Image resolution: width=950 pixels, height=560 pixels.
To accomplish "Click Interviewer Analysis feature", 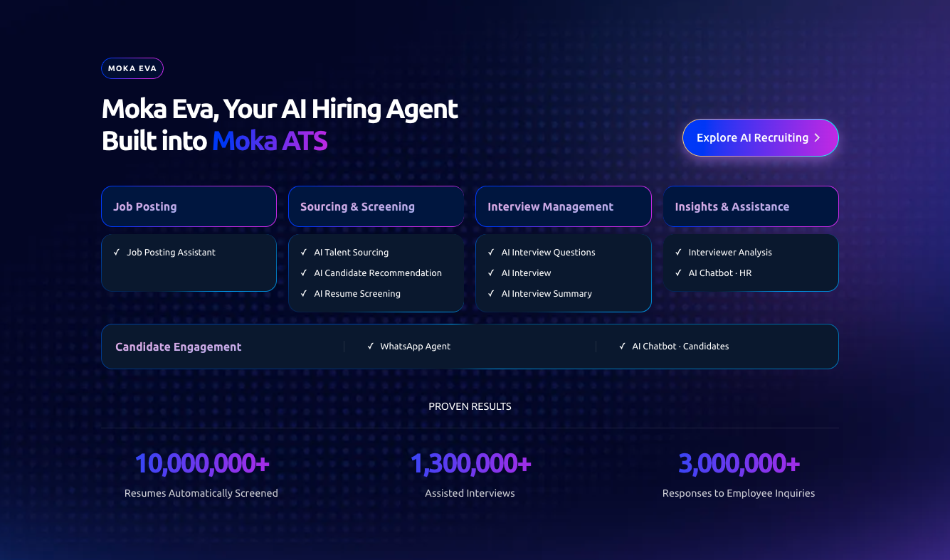I will tap(730, 253).
